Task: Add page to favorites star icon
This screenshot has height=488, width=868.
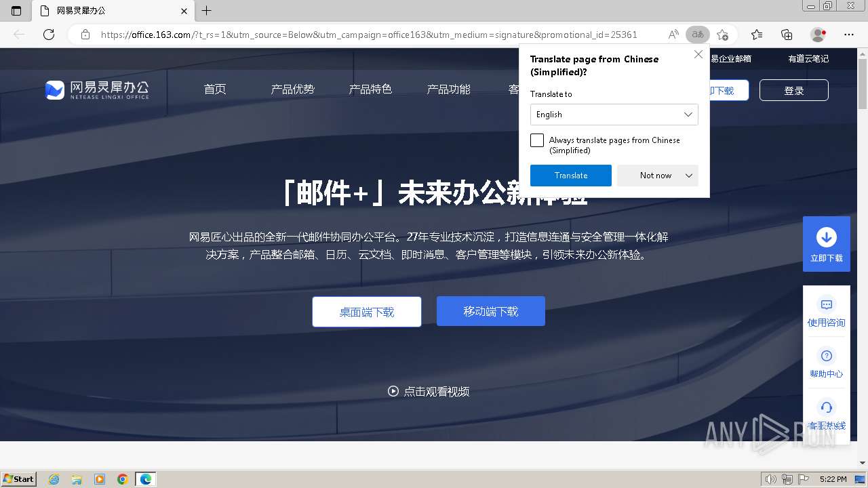Action: [x=723, y=35]
